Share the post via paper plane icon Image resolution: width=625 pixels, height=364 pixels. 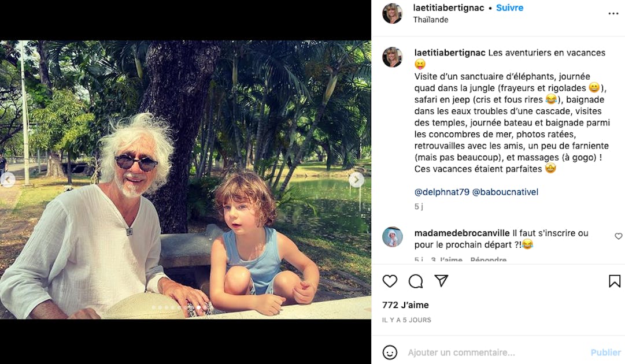441,281
